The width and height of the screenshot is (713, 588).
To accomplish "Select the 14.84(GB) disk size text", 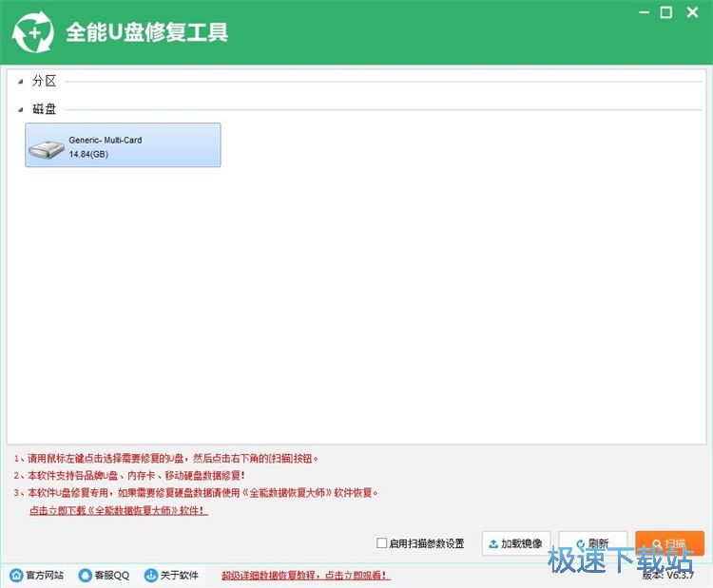I will 88,155.
